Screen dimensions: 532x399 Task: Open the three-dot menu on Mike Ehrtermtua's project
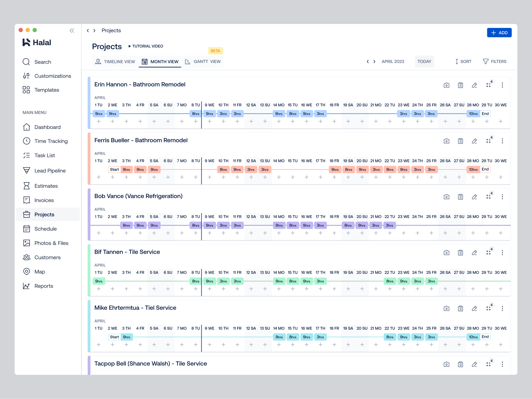[502, 308]
